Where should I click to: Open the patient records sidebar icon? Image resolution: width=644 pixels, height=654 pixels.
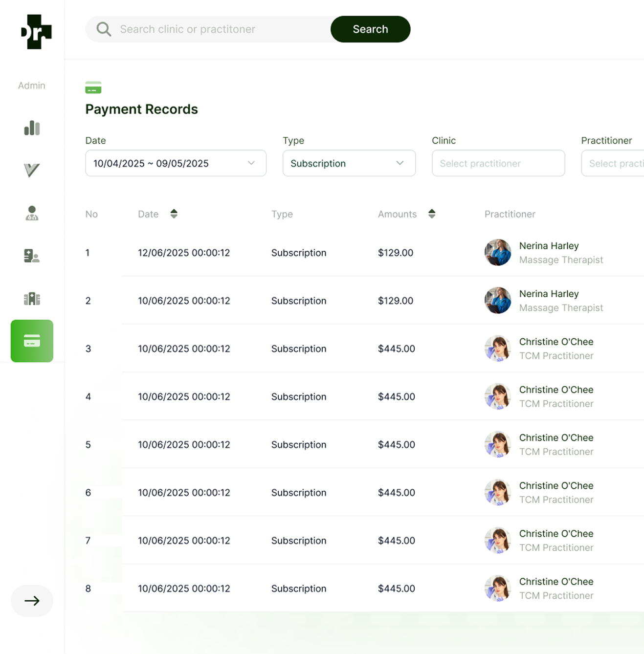[x=32, y=256]
